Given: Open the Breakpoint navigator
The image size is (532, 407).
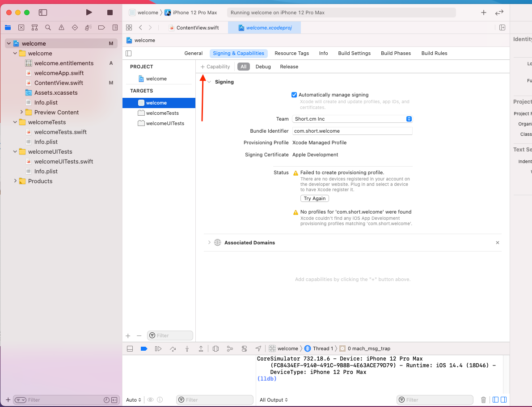Looking at the screenshot, I should [x=101, y=27].
